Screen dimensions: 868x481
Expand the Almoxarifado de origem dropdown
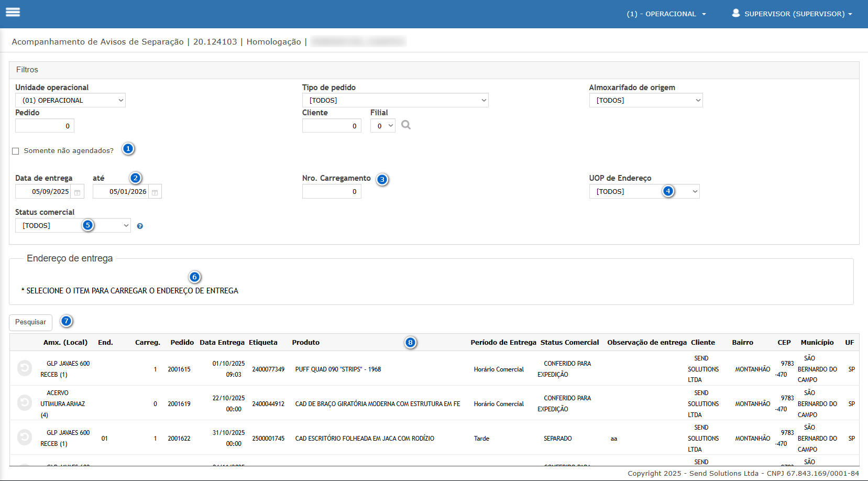645,101
